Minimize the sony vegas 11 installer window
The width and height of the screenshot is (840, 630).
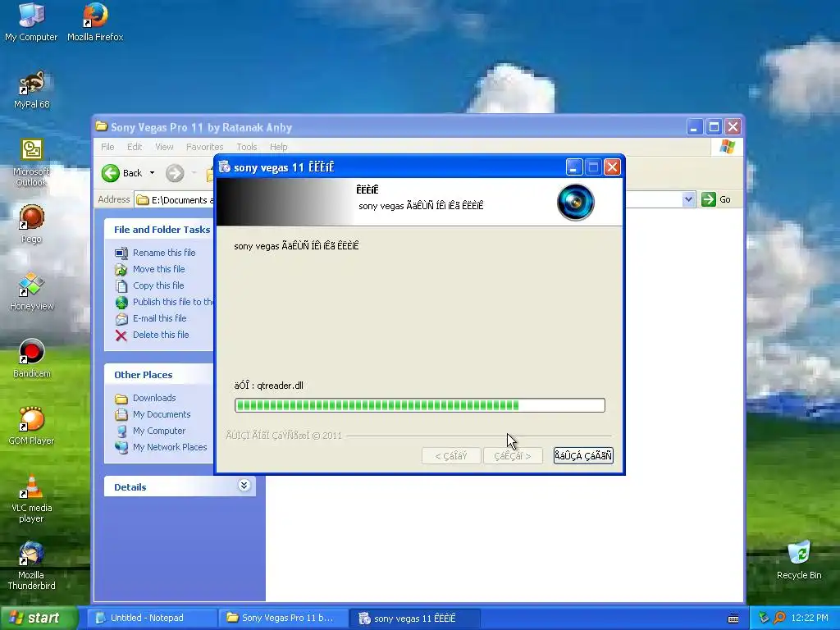point(573,167)
